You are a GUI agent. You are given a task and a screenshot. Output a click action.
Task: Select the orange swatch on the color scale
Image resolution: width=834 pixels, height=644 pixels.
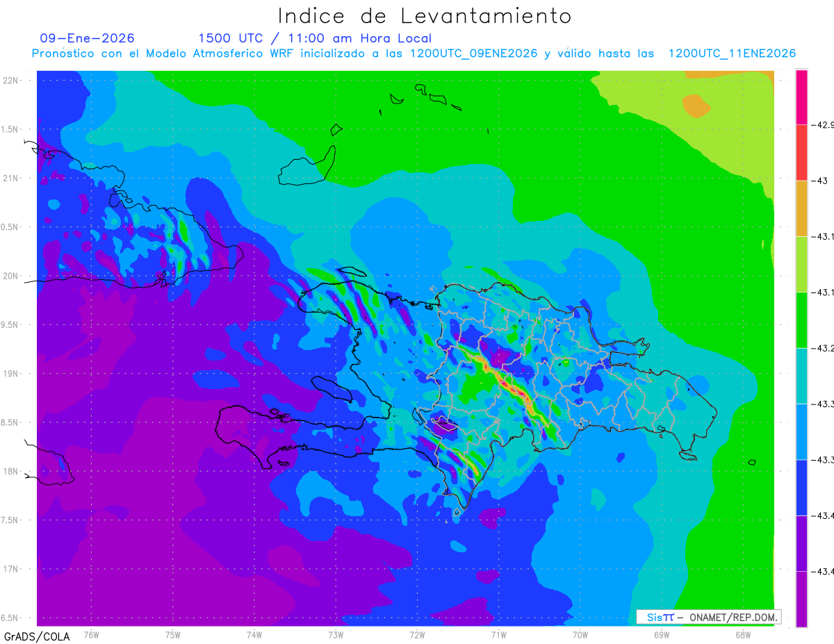(x=801, y=208)
